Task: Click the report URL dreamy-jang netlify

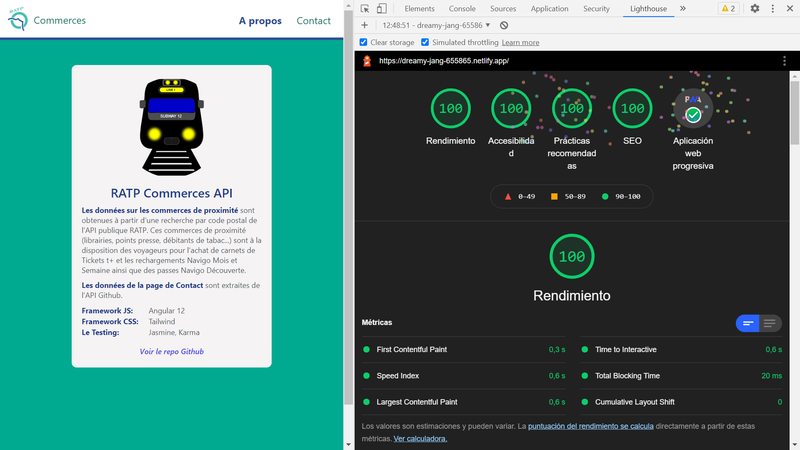Action: click(444, 61)
